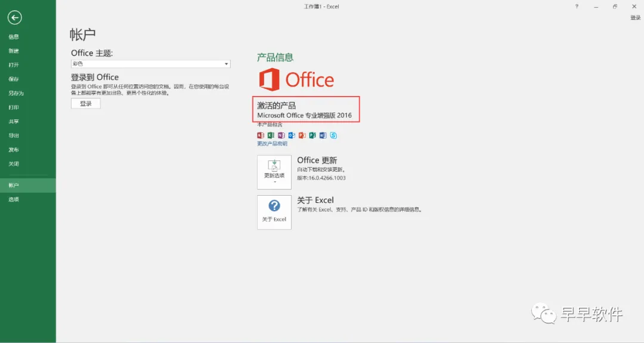The height and width of the screenshot is (343, 644).
Task: Click the Outlook product icon
Action: (292, 135)
